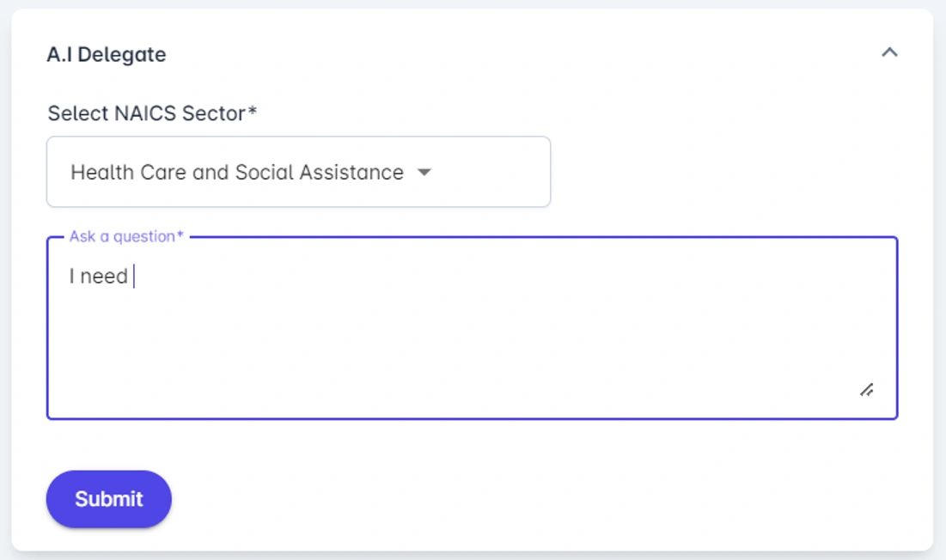Collapse the A.I Delegate panel chevron
This screenshot has width=946, height=560.
tap(889, 53)
